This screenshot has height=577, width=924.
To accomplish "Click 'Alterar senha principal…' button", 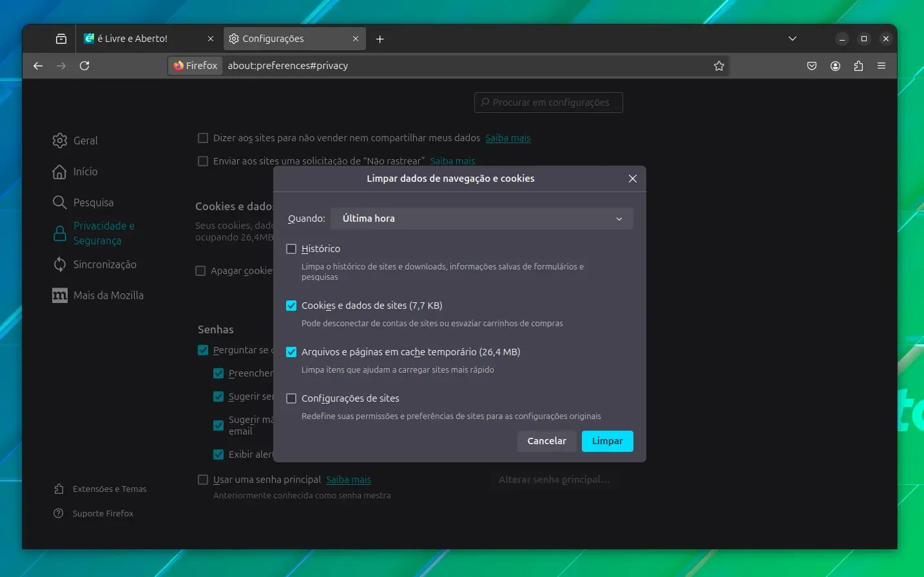I will [x=554, y=480].
